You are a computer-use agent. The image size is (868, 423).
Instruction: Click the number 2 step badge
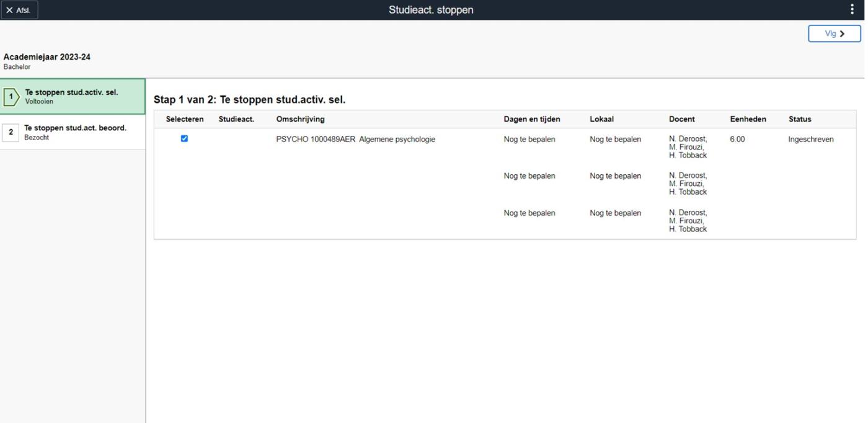[x=11, y=132]
